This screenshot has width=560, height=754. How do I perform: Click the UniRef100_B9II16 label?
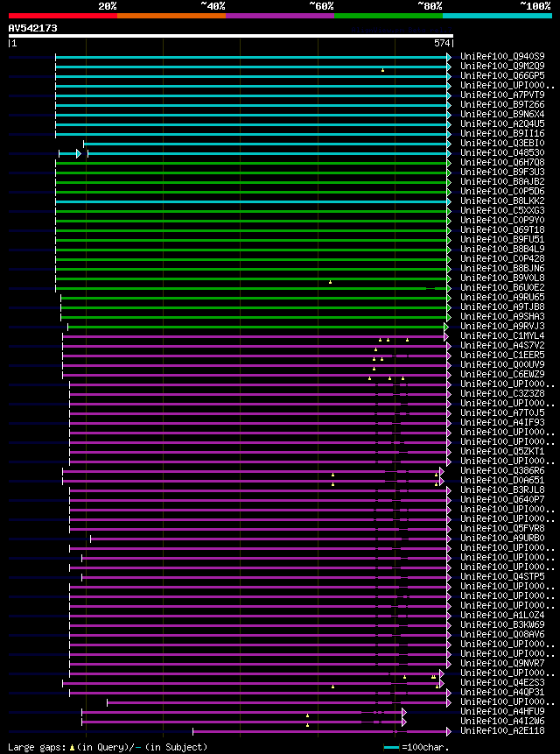pos(502,133)
